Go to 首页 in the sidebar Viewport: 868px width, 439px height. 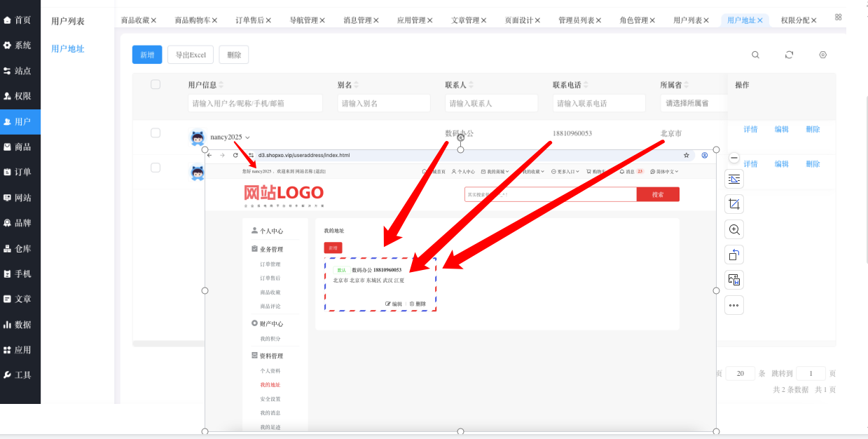click(x=20, y=20)
